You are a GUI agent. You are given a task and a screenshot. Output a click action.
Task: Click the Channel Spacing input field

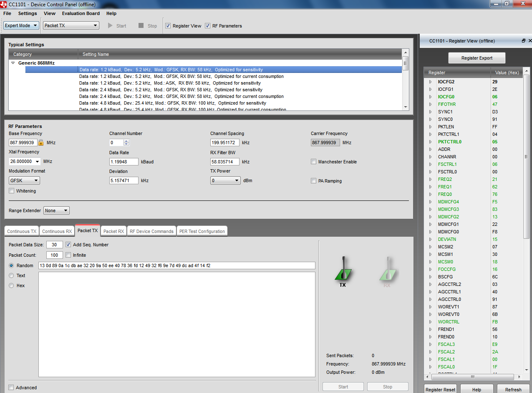(x=224, y=143)
